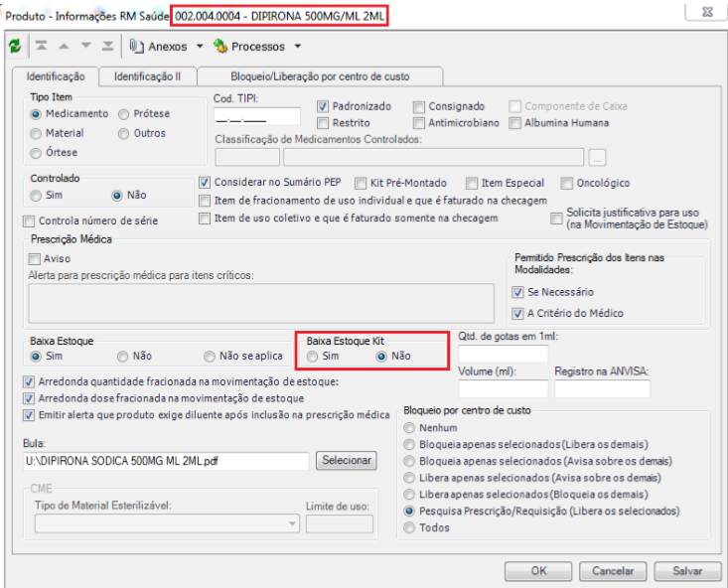Check Item de fracionamento de uso individual

(x=205, y=201)
